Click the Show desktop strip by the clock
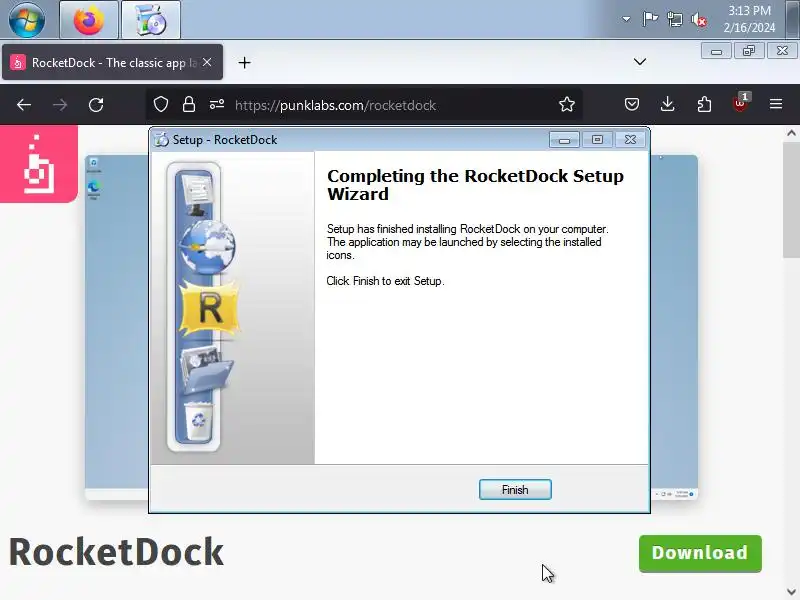The image size is (800, 600). tap(792, 19)
